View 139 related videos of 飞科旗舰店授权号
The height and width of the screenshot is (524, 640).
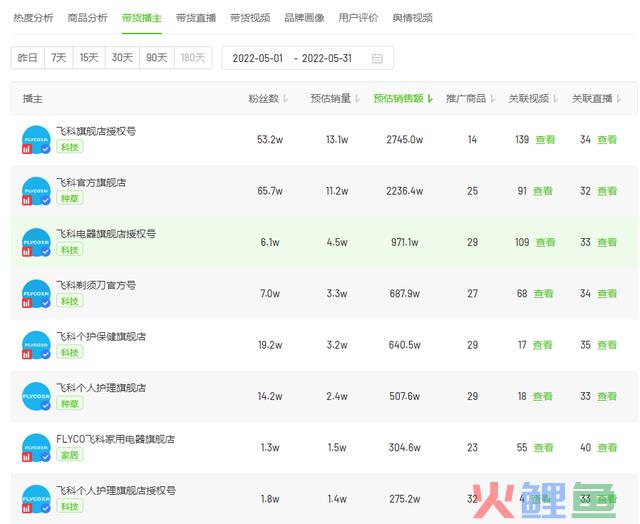coord(545,140)
